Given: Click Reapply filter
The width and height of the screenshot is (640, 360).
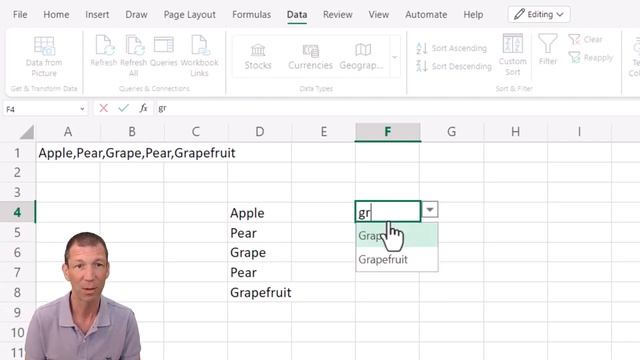Looking at the screenshot, I should pos(591,58).
